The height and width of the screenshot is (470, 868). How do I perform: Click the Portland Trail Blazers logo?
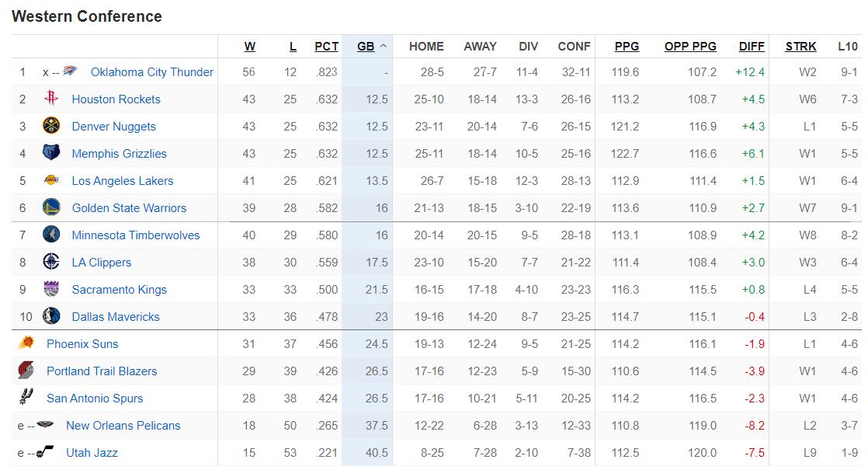26,371
